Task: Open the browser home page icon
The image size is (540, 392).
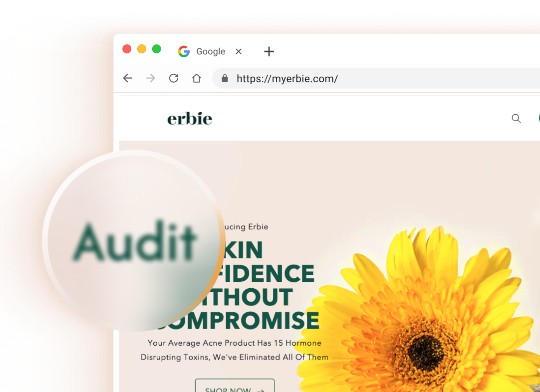Action: click(x=197, y=78)
